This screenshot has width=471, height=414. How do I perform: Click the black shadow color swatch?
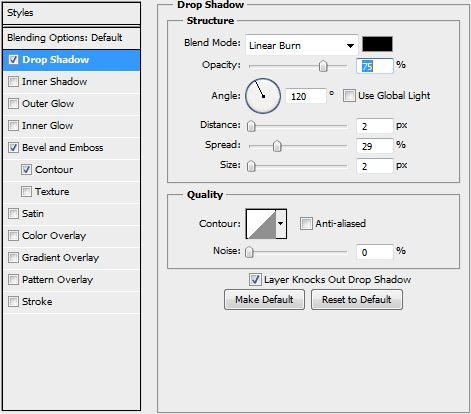[377, 44]
